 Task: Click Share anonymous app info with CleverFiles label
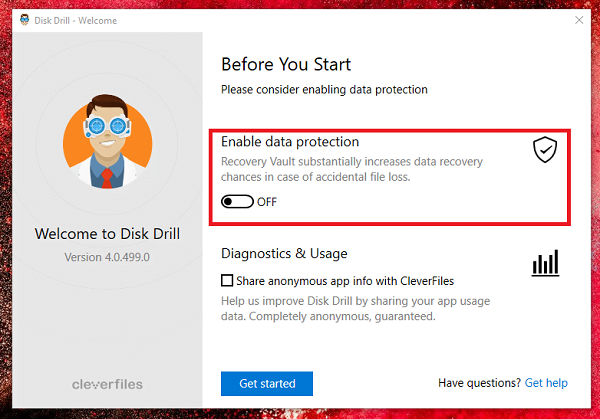click(x=345, y=281)
